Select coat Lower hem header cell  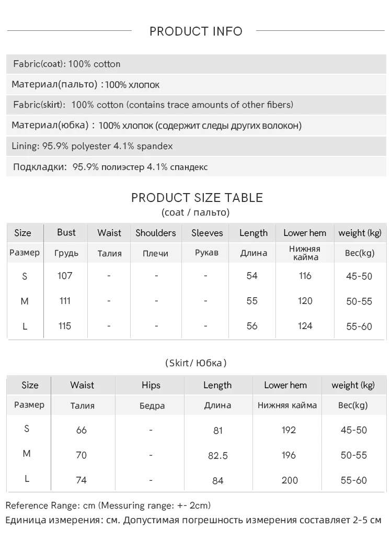[305, 233]
